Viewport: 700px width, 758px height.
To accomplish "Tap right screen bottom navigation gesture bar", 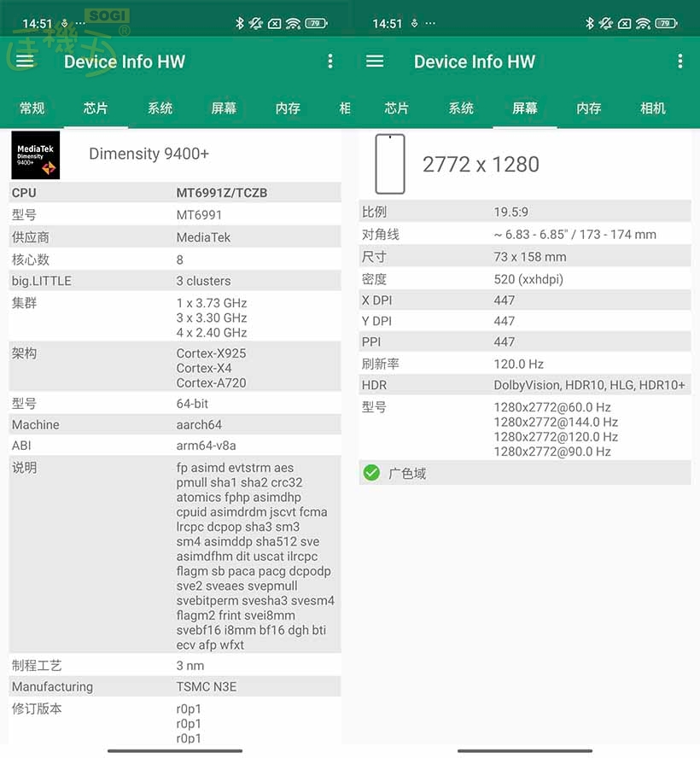I will [x=525, y=751].
